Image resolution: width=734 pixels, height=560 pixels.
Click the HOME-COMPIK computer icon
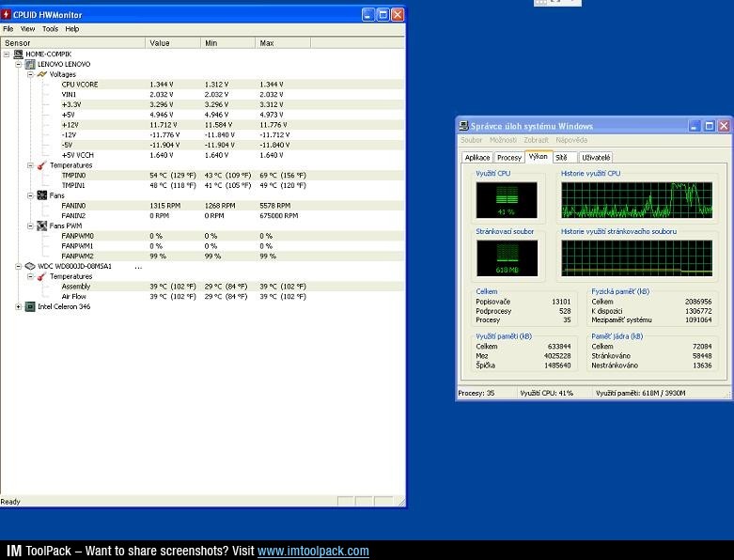click(18, 54)
